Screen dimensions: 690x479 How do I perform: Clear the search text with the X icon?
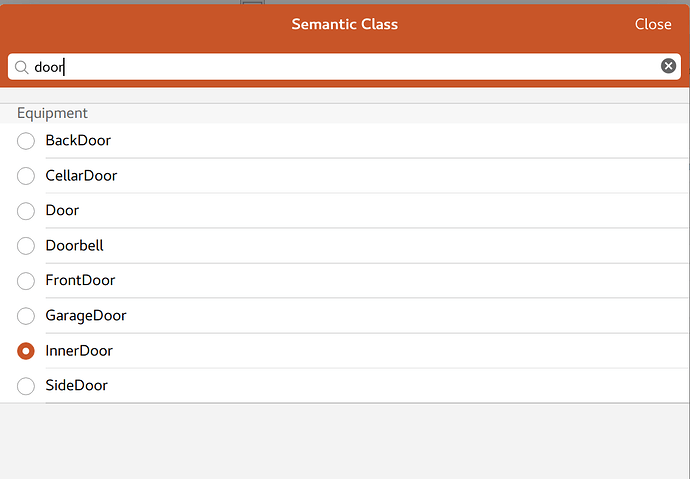668,67
